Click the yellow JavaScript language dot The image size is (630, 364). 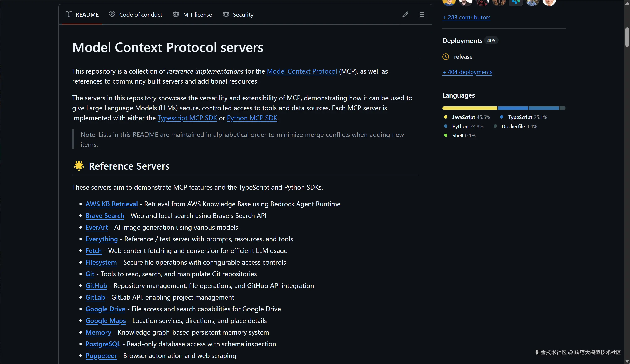click(x=446, y=117)
